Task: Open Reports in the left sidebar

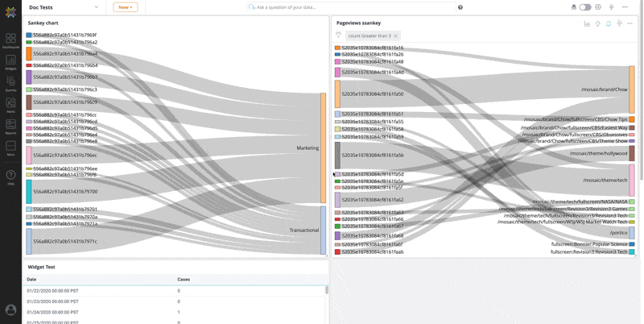Action: [10, 127]
